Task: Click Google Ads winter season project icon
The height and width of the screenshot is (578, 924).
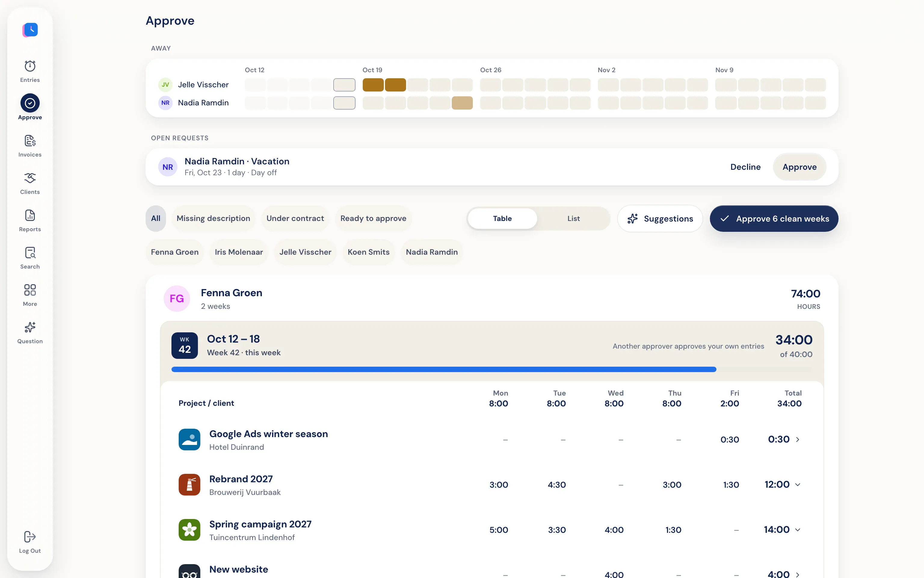Action: 189,440
